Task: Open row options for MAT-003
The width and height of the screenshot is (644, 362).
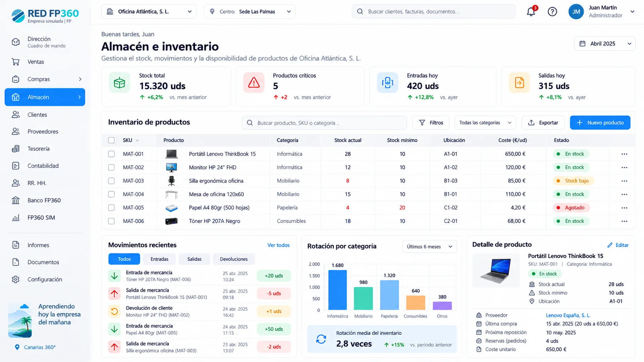Action: [624, 181]
